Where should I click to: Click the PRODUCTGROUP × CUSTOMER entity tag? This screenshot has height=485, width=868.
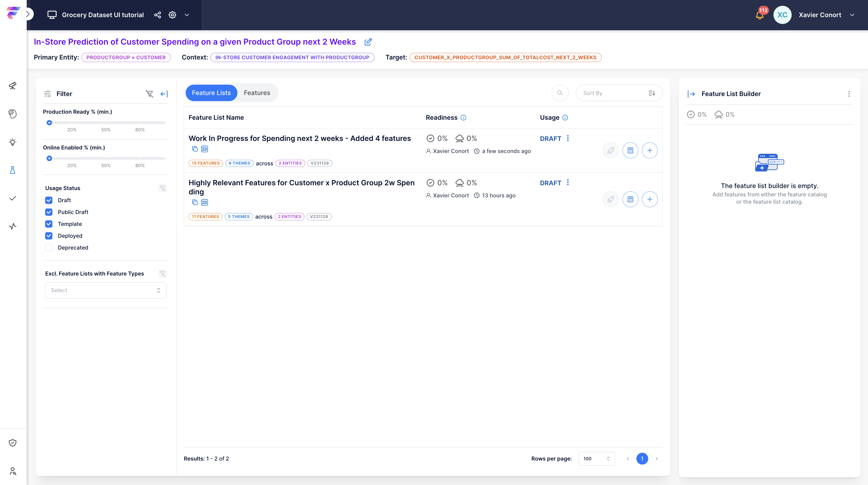pos(126,57)
